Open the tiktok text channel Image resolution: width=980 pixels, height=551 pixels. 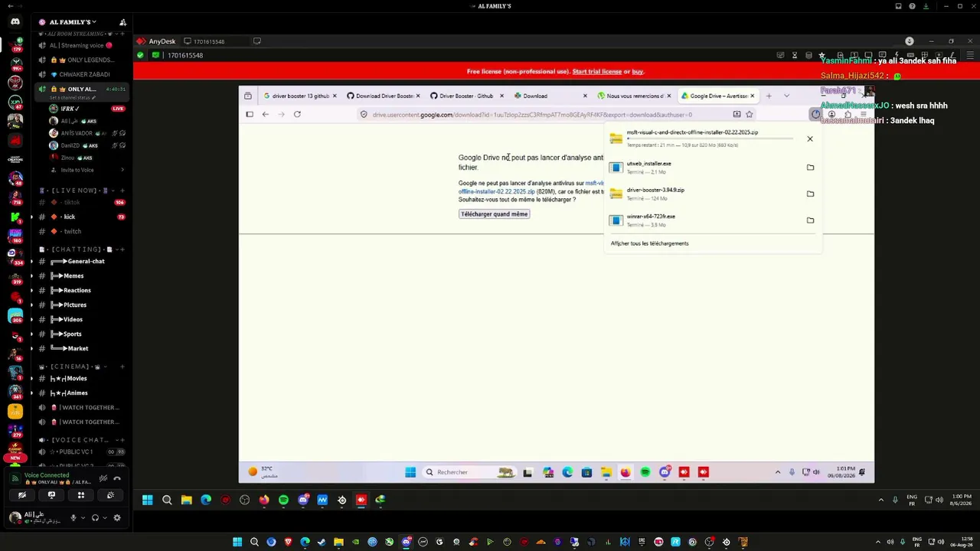coord(80,202)
